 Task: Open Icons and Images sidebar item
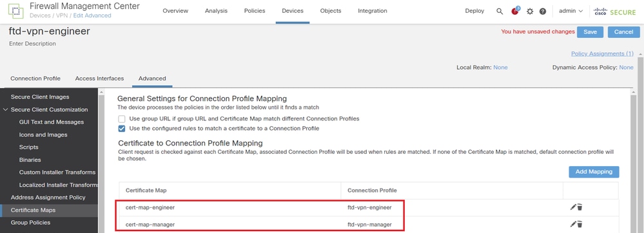(43, 135)
